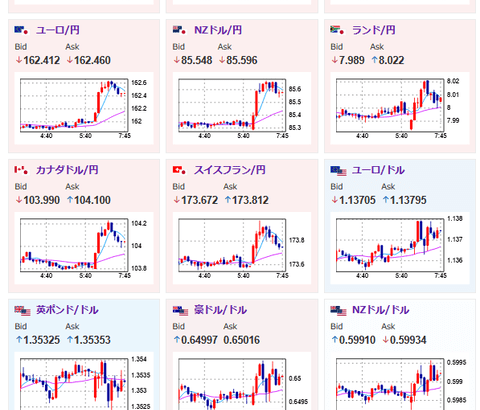480x410 pixels.
Task: Click the Rand/Yen flag icon
Action: pyautogui.click(x=338, y=30)
